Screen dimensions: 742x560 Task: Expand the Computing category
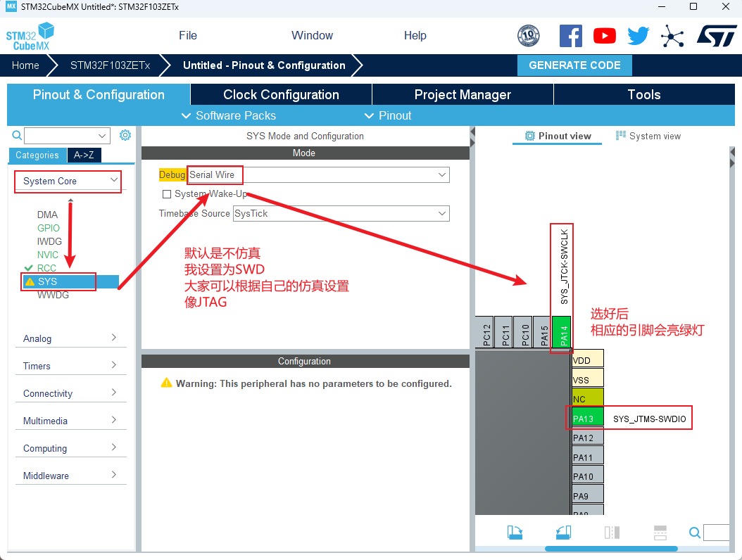click(70, 448)
